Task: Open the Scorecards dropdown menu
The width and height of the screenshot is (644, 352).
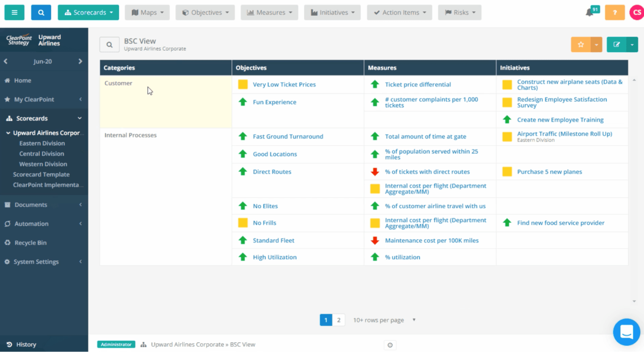Action: [x=88, y=12]
